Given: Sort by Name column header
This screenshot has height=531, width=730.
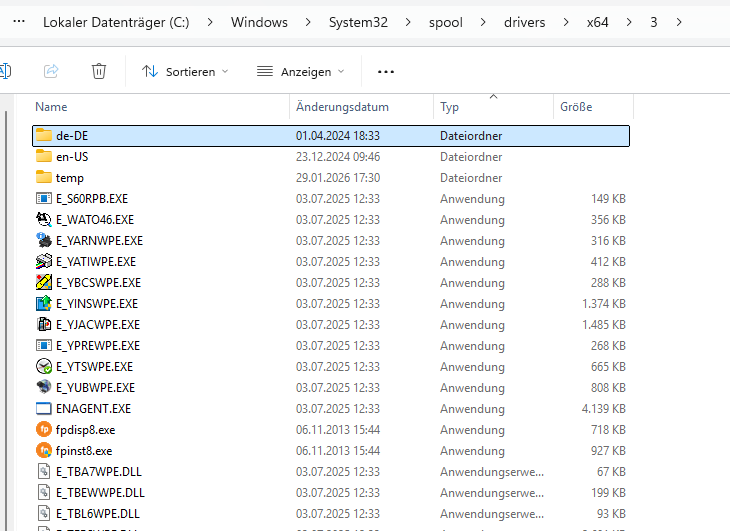Looking at the screenshot, I should [51, 107].
